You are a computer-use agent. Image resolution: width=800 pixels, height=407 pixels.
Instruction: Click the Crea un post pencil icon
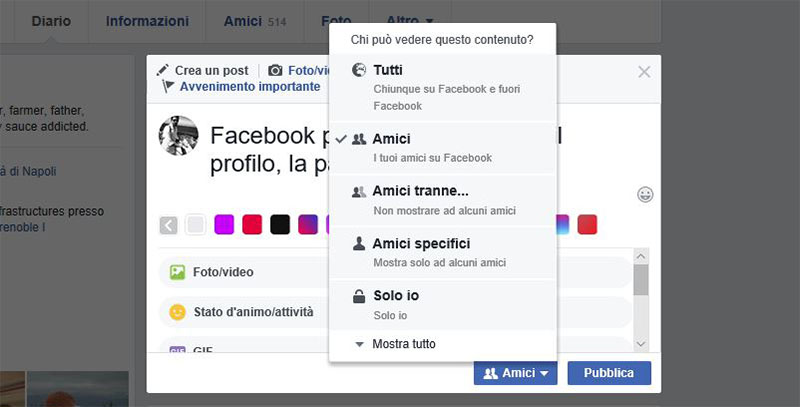click(x=164, y=71)
